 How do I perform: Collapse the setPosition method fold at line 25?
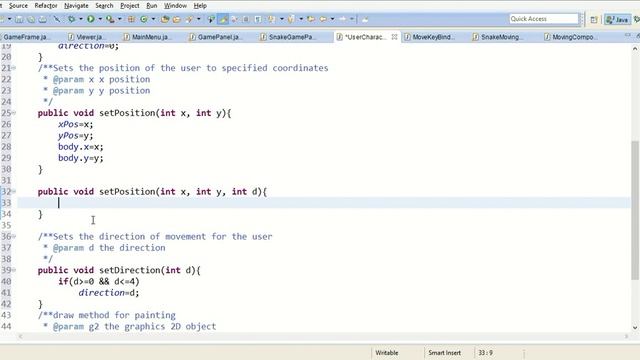point(14,113)
